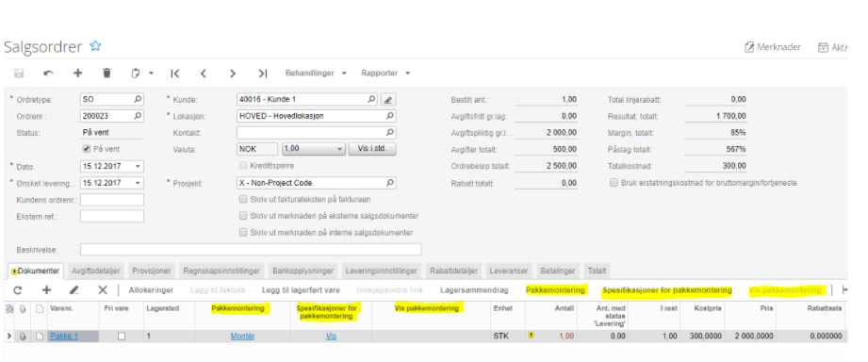868x362 pixels.
Task: Click Beskrivelse input field
Action: (251, 249)
